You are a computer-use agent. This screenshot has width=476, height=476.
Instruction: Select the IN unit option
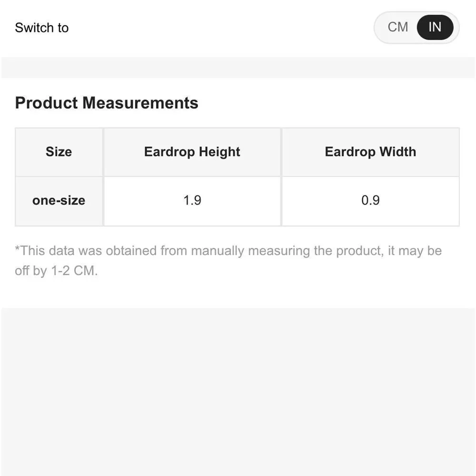pos(435,27)
